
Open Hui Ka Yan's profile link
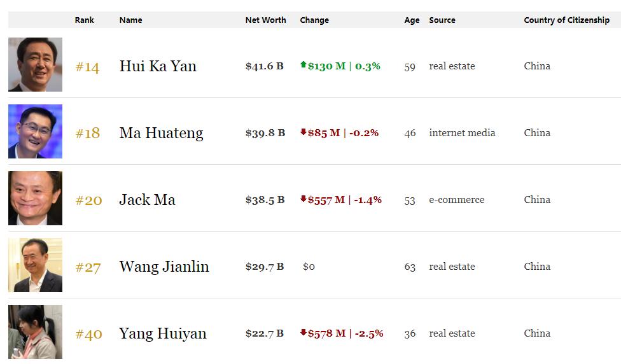[158, 66]
